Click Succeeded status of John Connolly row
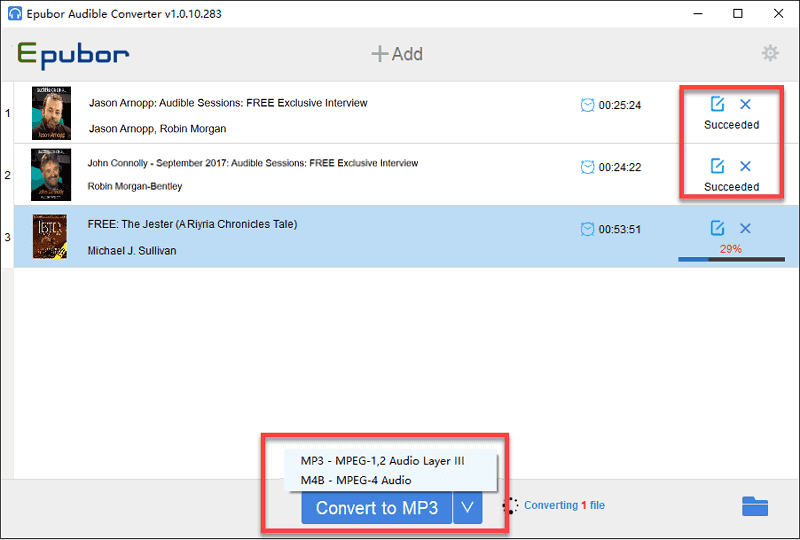 731,187
